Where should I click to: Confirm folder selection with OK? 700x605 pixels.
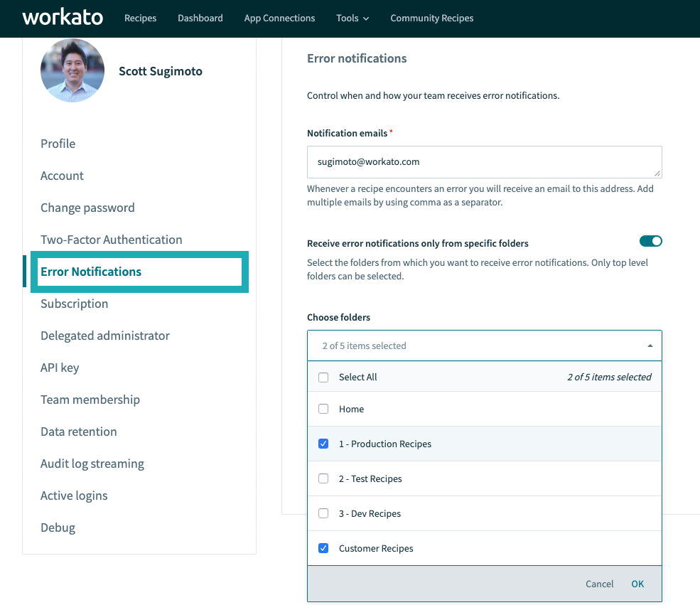[x=637, y=584]
